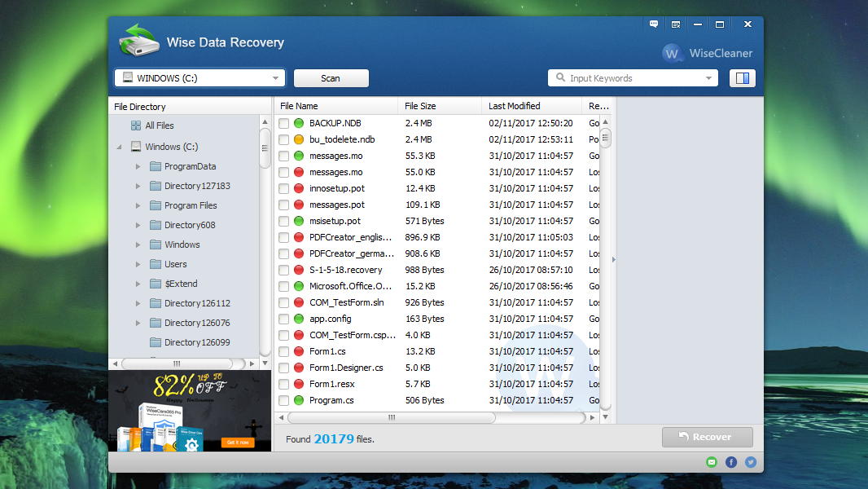The image size is (868, 489).
Task: Open the keyword search dropdown arrow
Action: [708, 78]
